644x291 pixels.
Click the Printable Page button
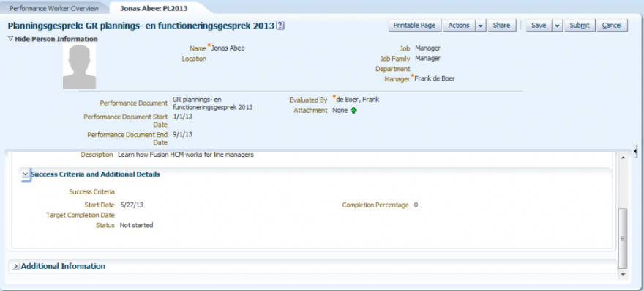tap(414, 26)
